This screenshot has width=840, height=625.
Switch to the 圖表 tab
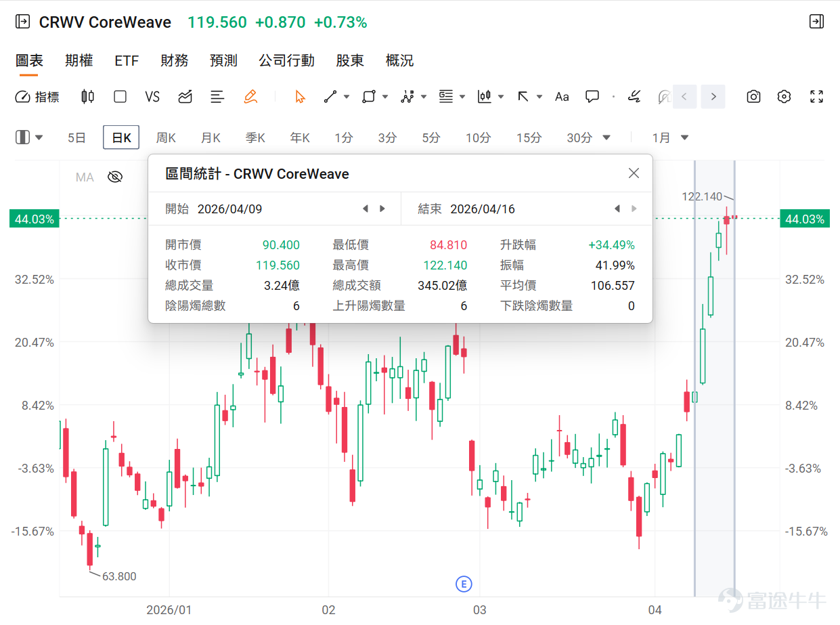click(29, 60)
